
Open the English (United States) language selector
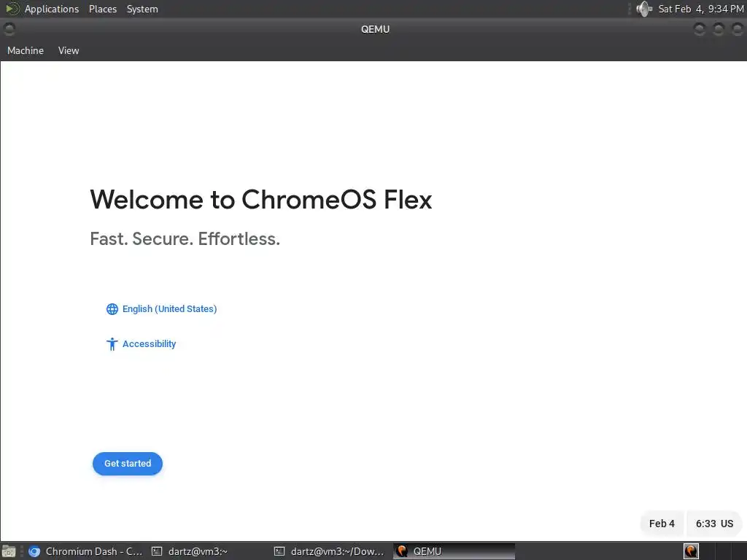click(x=161, y=309)
